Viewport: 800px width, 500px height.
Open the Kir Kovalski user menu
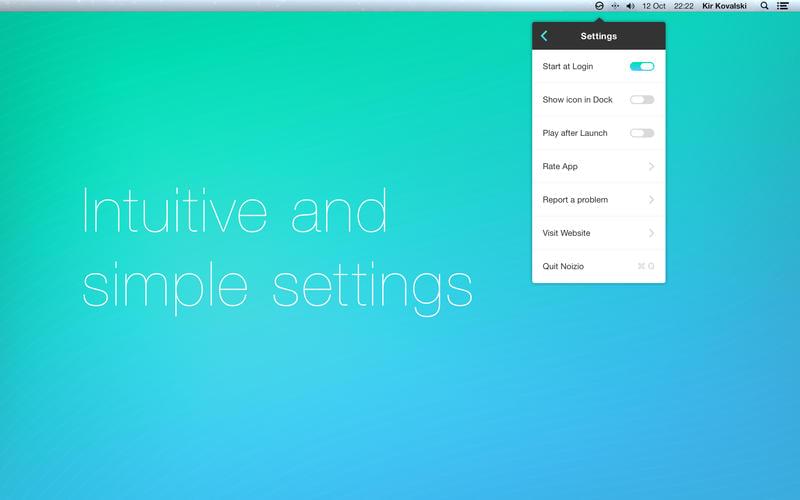click(x=724, y=6)
